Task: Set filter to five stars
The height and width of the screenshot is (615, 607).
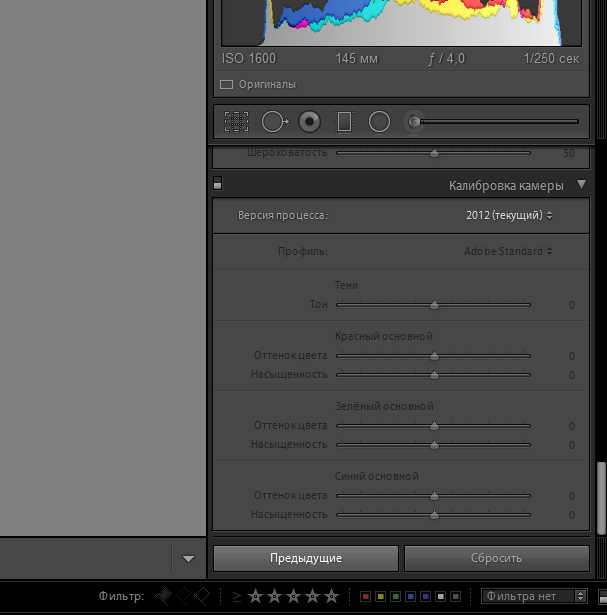Action: coord(332,596)
